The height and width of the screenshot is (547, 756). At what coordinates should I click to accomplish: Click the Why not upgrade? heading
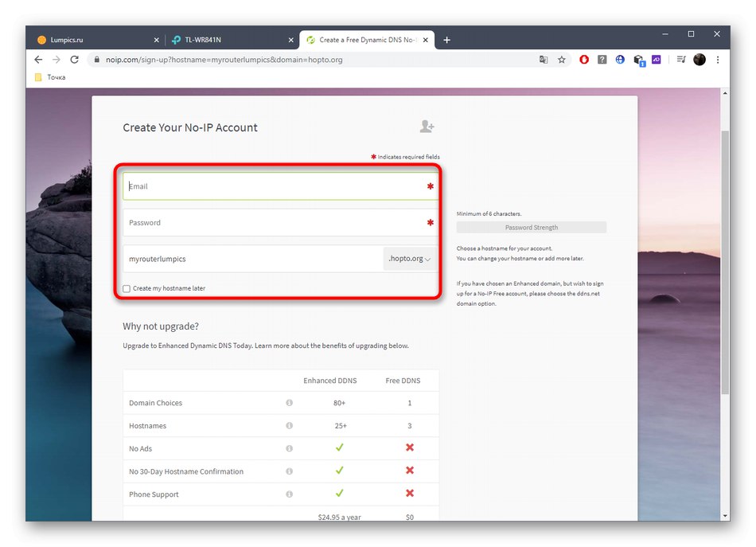click(x=161, y=326)
